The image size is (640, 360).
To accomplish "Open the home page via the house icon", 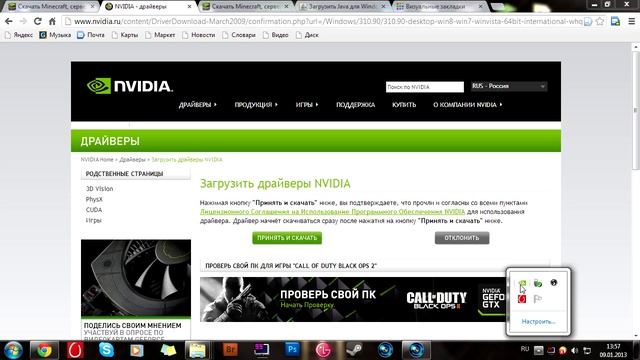I will pos(52,21).
